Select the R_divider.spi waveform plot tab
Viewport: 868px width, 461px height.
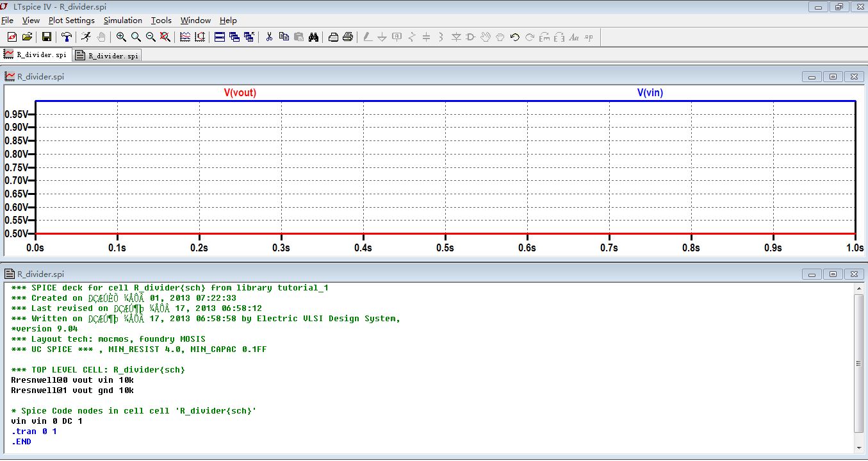[x=36, y=55]
